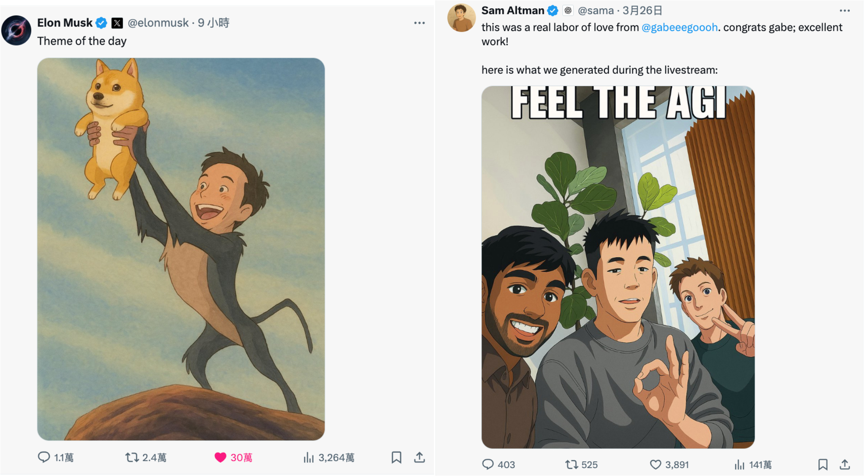Open the @gabeeegoooh mention link

pyautogui.click(x=679, y=27)
